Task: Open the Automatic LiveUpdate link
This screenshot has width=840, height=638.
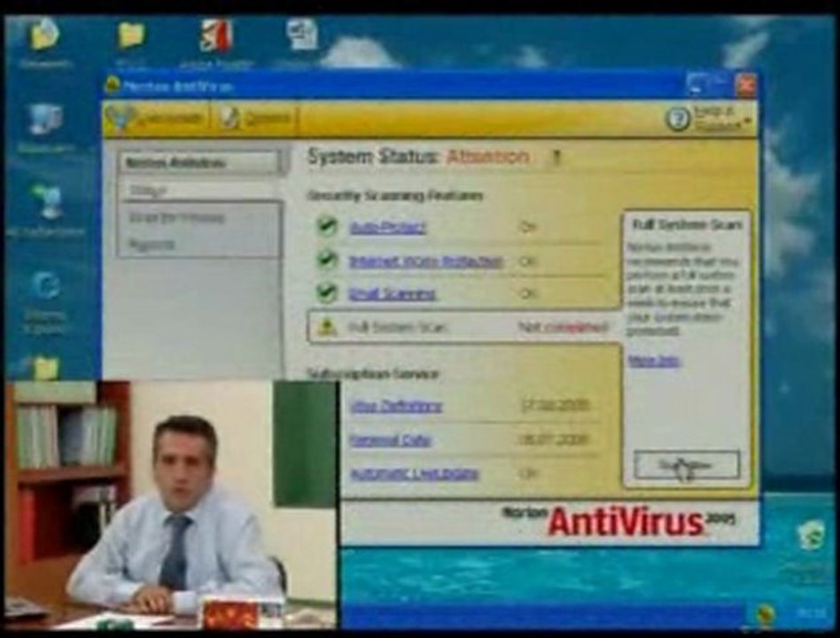Action: click(x=414, y=473)
